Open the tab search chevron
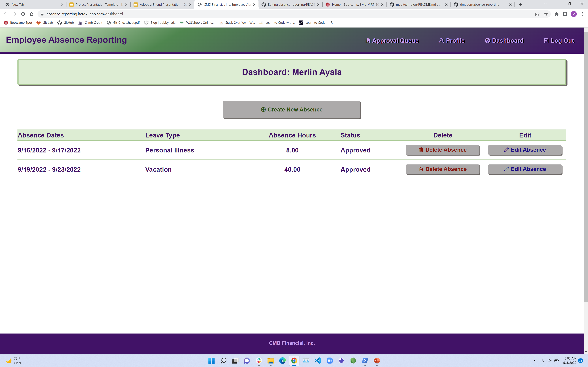This screenshot has width=588, height=367. 545,4
